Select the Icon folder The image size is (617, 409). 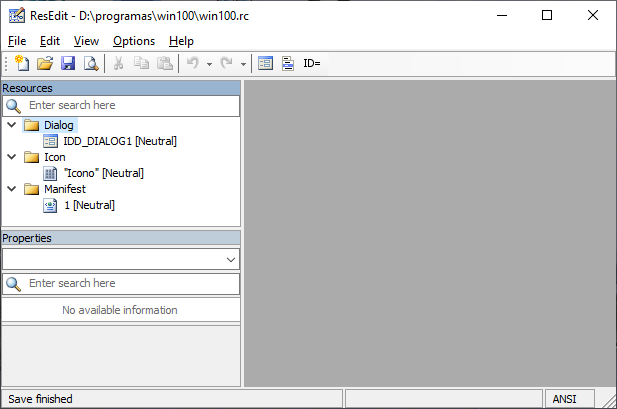(55, 157)
